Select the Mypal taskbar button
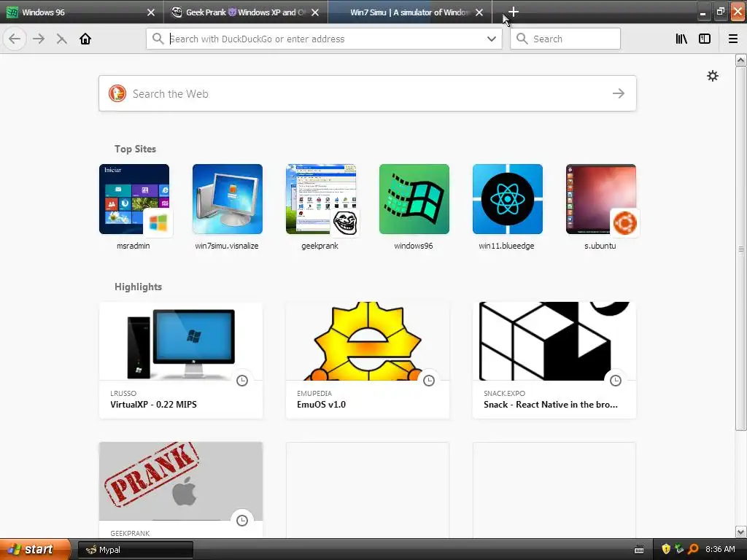Image resolution: width=747 pixels, height=560 pixels. coord(135,550)
